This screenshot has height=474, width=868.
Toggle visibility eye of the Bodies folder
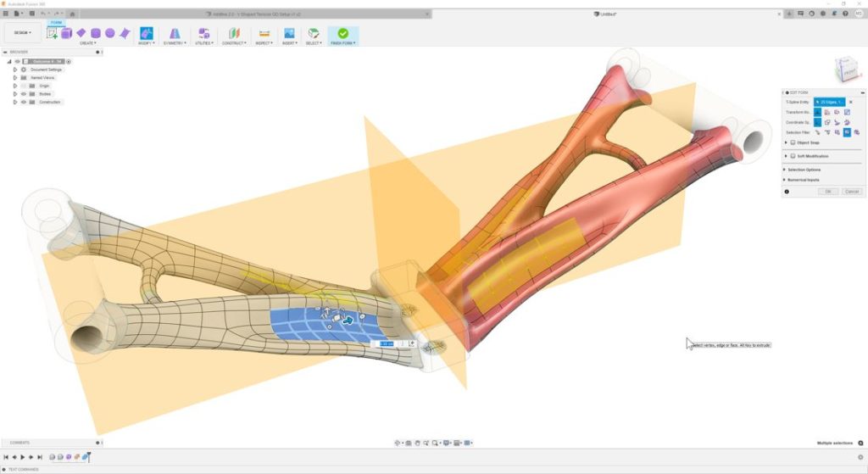pyautogui.click(x=24, y=94)
